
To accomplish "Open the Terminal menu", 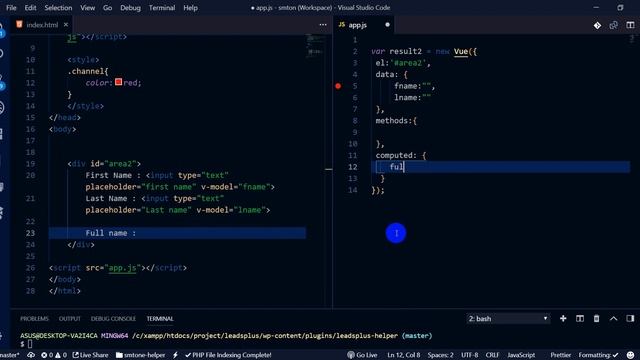I will coord(162,8).
